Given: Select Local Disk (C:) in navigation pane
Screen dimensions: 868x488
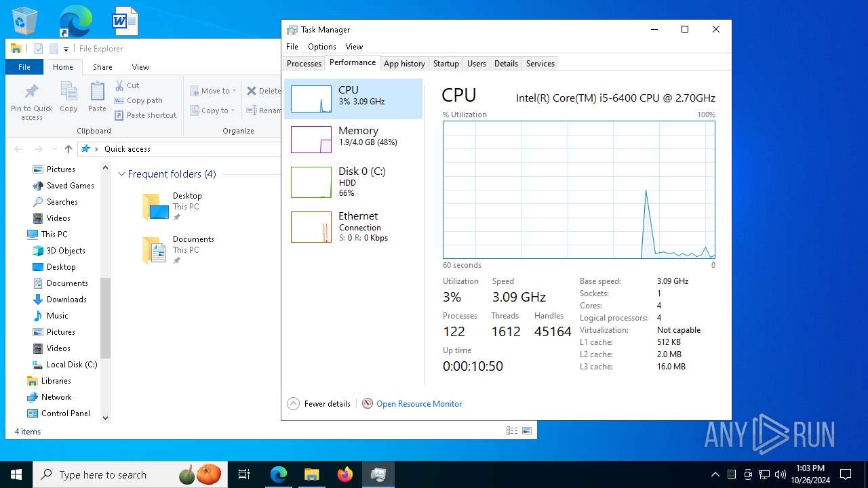Looking at the screenshot, I should coord(72,365).
